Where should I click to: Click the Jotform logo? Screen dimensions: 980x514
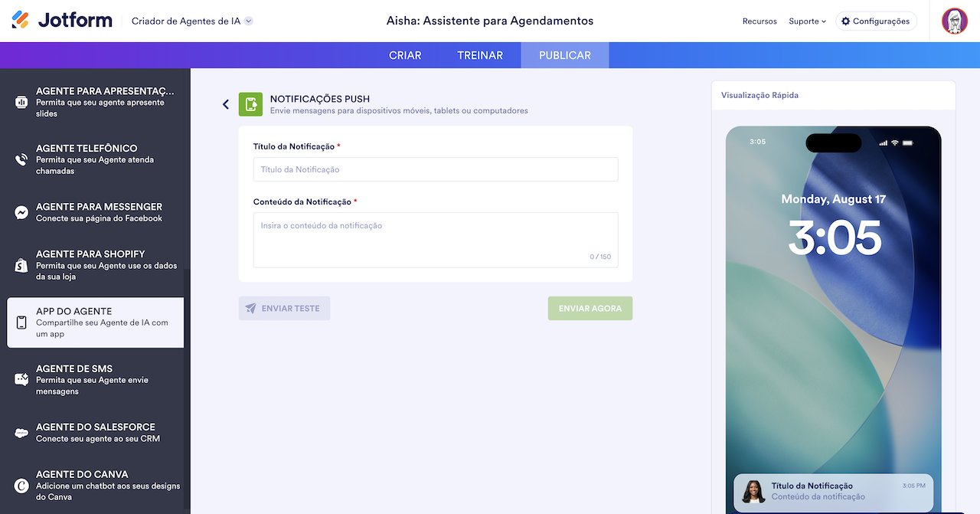[x=62, y=21]
